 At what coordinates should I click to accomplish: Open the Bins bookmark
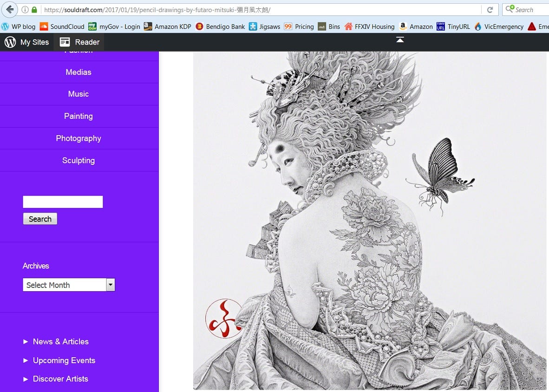pyautogui.click(x=329, y=26)
